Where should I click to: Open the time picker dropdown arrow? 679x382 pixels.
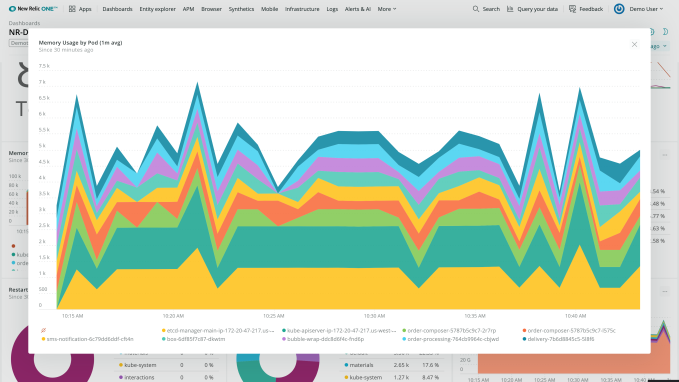665,46
